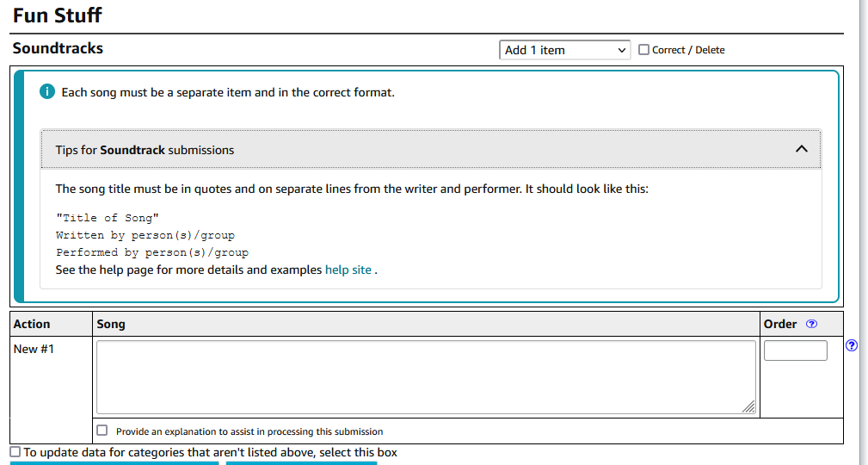Click the Order column header text
Screen dimensions: 868x465
point(780,324)
